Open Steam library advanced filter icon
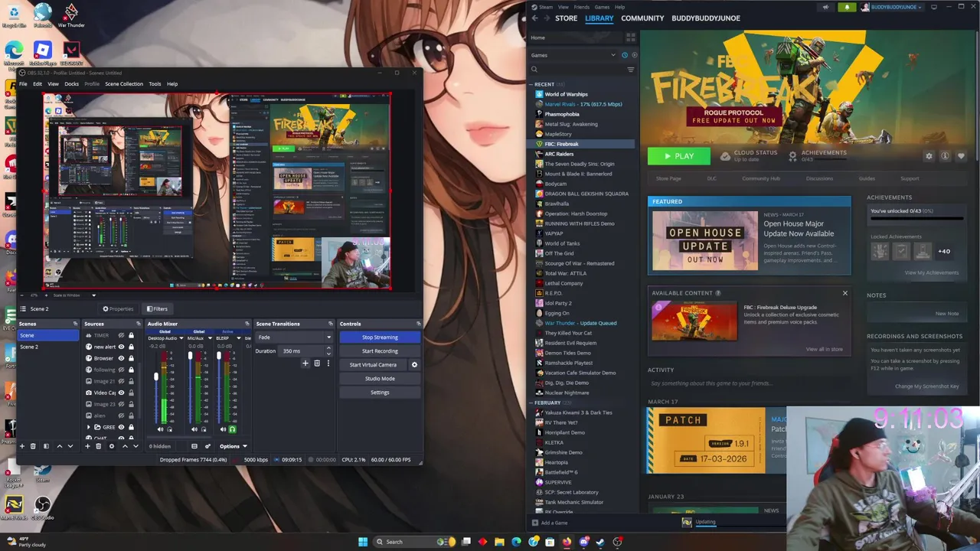The width and height of the screenshot is (980, 551). pos(631,70)
